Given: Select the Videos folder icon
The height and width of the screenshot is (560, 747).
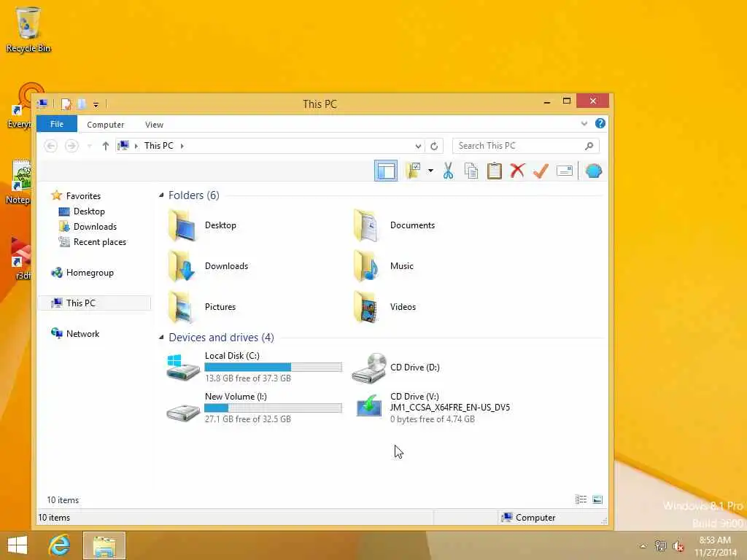Looking at the screenshot, I should (x=366, y=307).
